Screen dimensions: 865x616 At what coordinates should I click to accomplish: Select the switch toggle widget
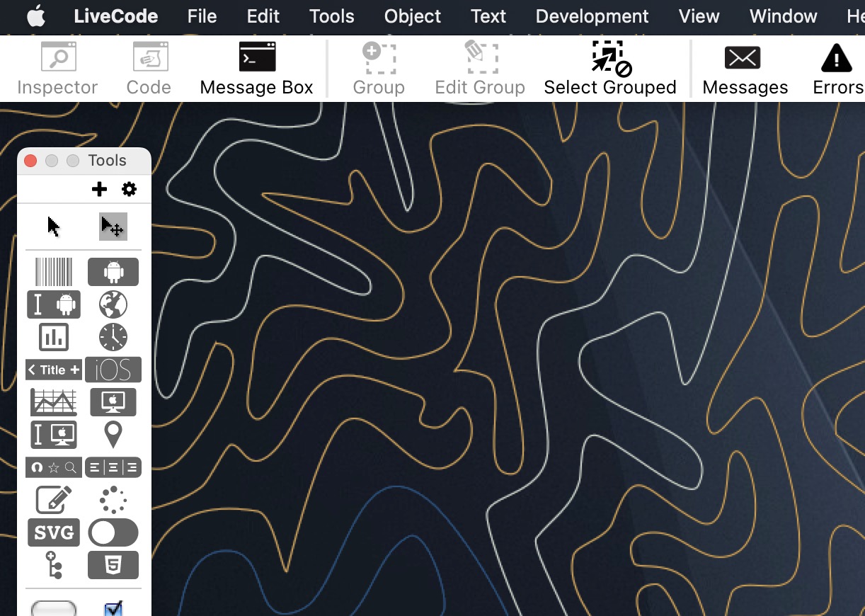pyautogui.click(x=113, y=532)
